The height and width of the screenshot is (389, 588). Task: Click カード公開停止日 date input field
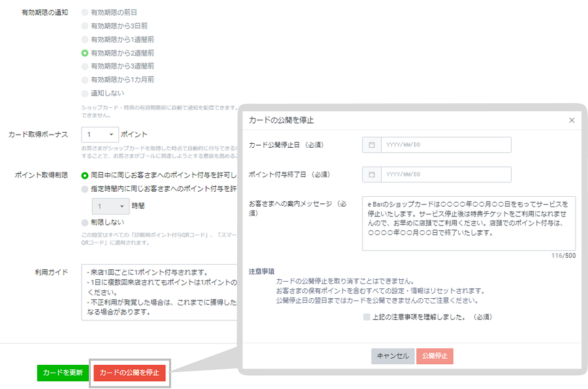tap(446, 144)
